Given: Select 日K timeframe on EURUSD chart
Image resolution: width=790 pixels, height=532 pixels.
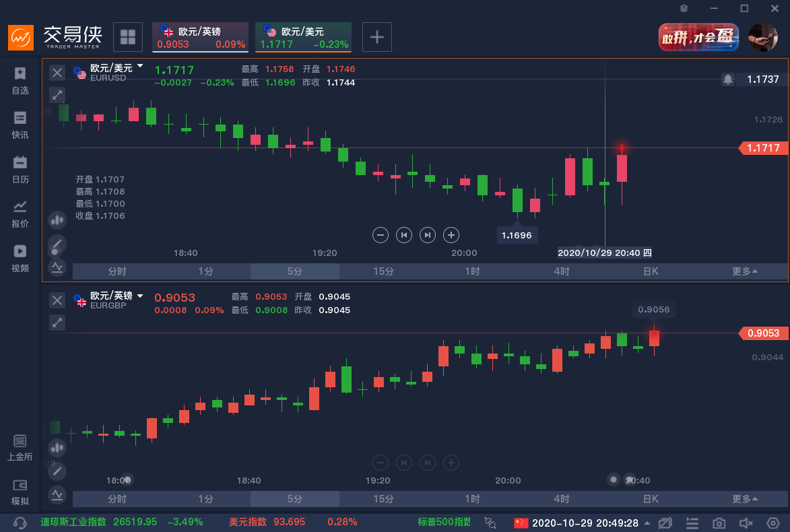Looking at the screenshot, I should pos(651,271).
